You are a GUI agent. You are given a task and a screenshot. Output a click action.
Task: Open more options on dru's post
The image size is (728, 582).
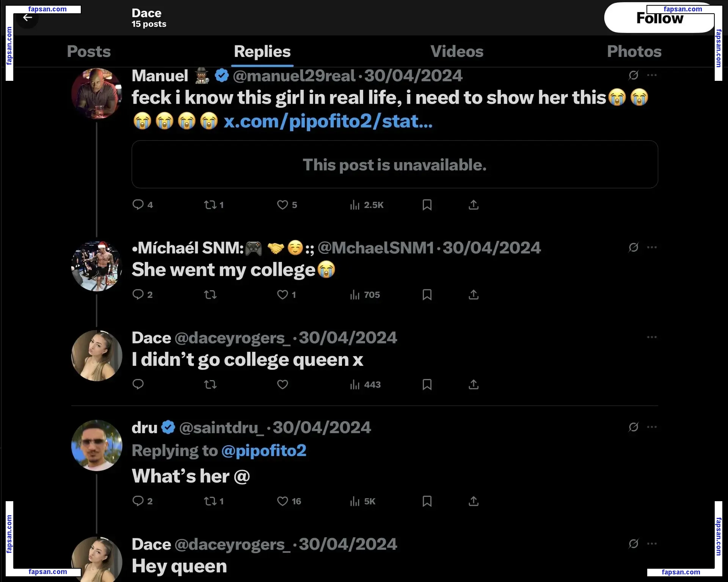pyautogui.click(x=652, y=427)
